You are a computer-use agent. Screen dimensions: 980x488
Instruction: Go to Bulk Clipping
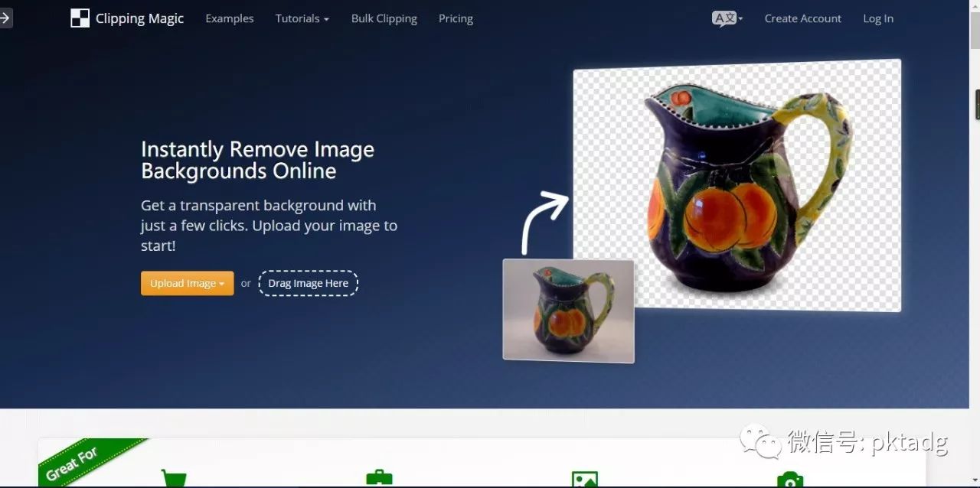tap(384, 18)
